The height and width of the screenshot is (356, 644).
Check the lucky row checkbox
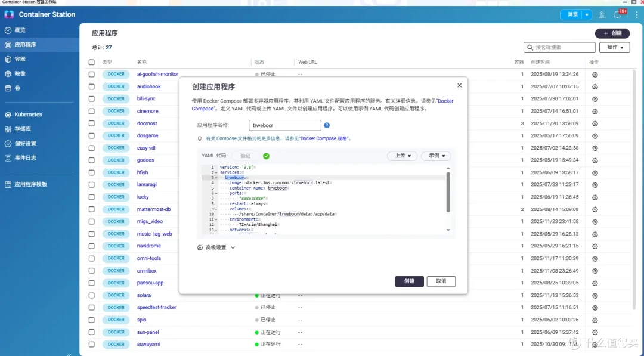[92, 197]
